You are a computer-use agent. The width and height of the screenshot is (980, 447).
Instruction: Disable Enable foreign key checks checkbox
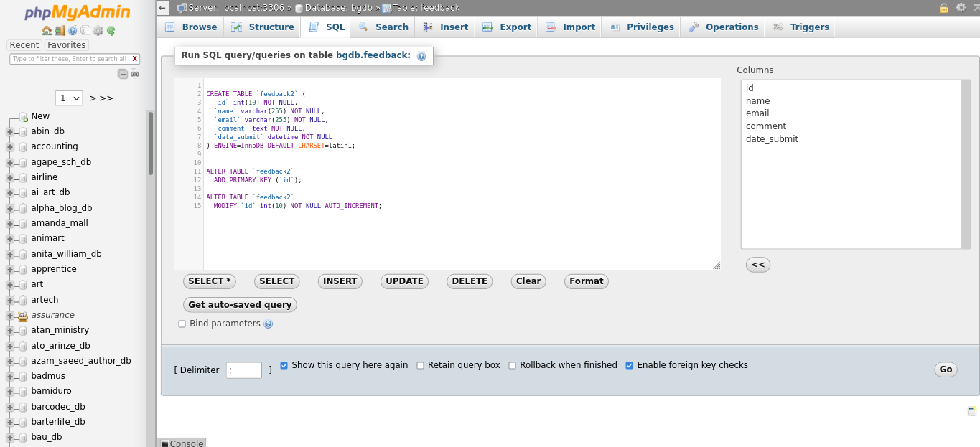[630, 366]
